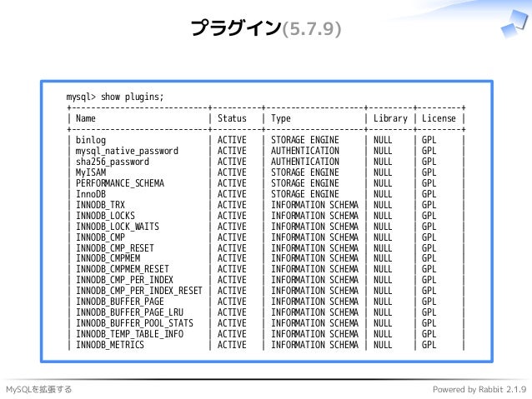Screen dimensions: 532x399
Task: Select the INNODB_BUFFER_POOL_STATS plugin name
Action: click(134, 323)
